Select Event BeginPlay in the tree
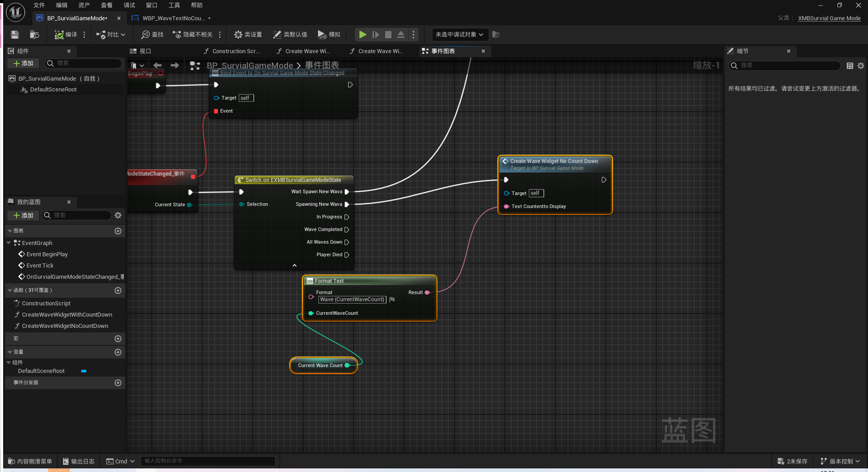This screenshot has width=868, height=472. pos(47,254)
